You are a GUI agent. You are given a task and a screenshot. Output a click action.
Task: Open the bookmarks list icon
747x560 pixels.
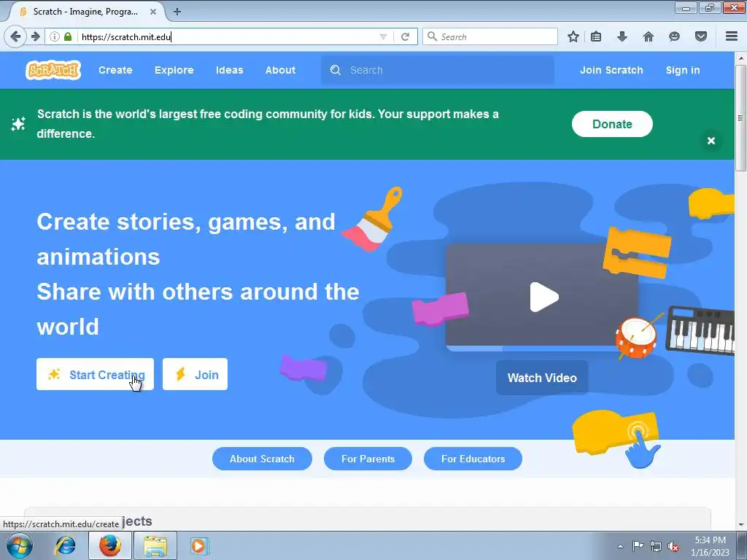click(596, 36)
